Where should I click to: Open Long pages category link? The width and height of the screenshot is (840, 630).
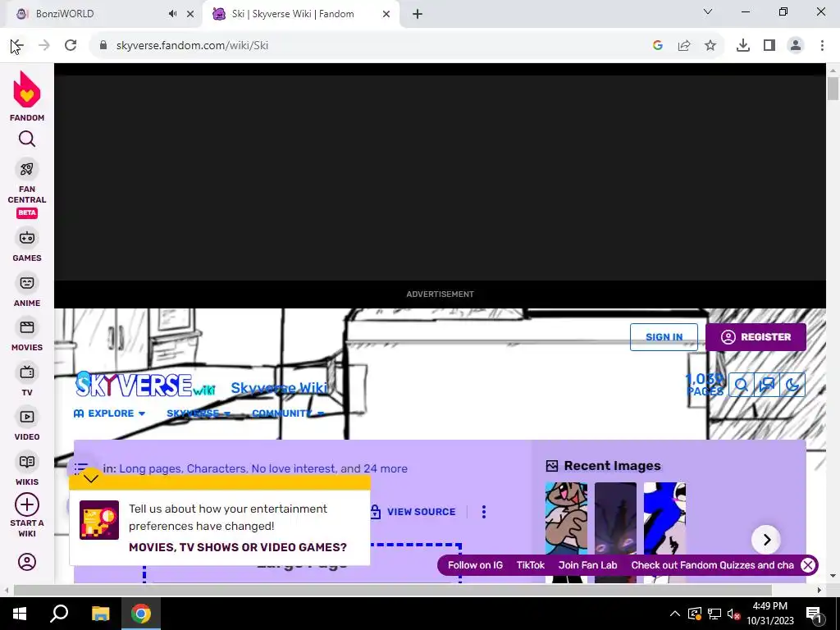tap(150, 468)
